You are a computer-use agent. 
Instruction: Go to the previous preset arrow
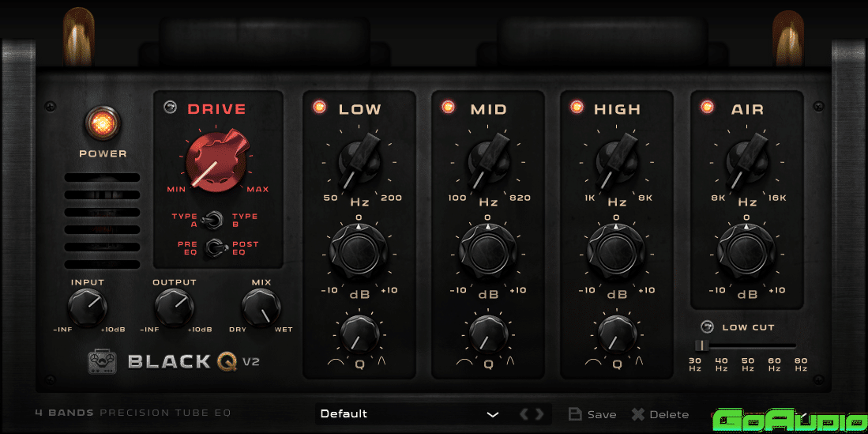(x=523, y=414)
